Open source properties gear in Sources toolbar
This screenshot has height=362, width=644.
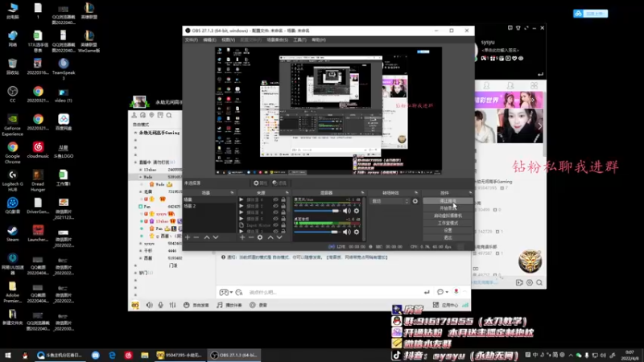260,237
